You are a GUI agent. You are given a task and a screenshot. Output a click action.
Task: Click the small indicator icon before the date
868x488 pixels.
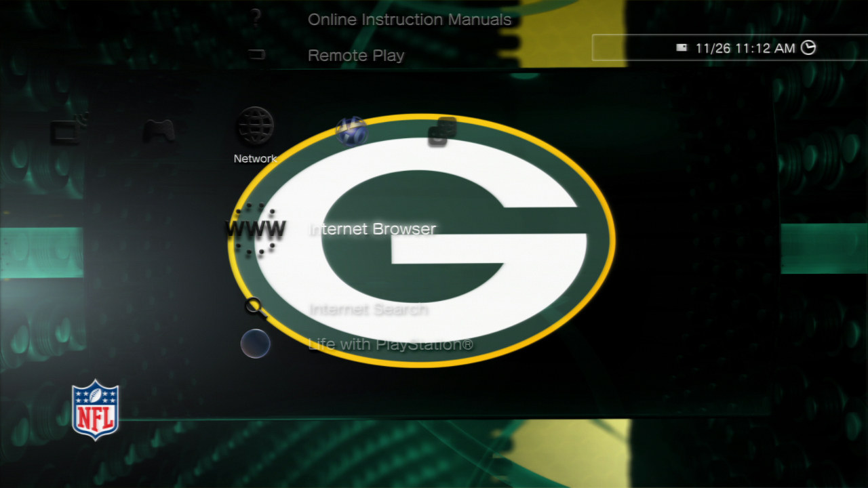pyautogui.click(x=682, y=47)
